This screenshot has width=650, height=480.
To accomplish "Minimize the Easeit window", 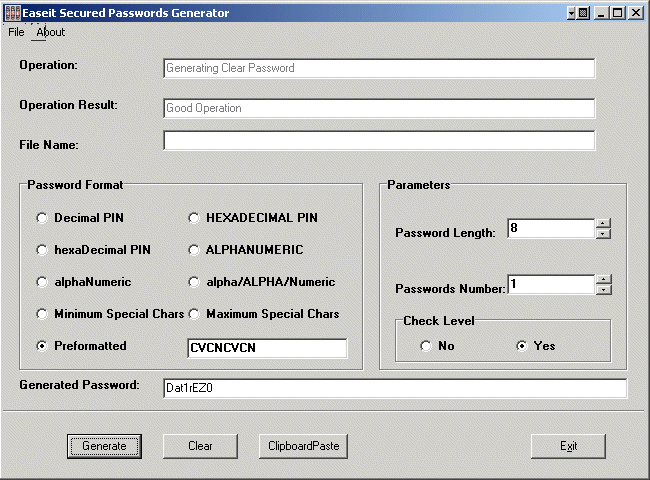I will 601,13.
